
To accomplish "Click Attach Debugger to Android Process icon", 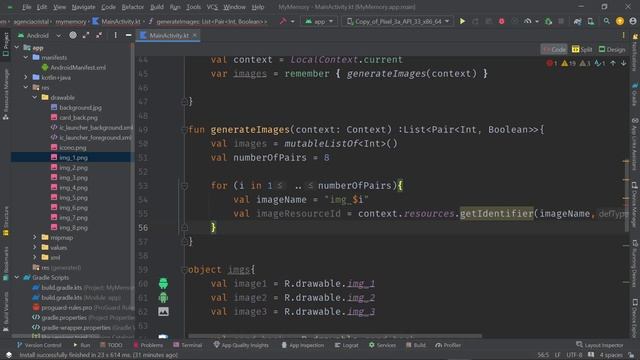I will click(x=548, y=21).
